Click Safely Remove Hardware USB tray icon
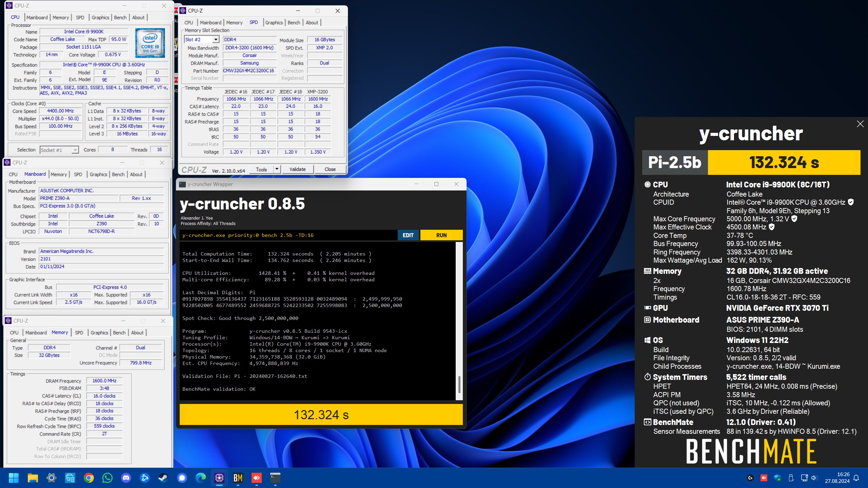Viewport: 868px width, 488px height. click(x=791, y=478)
